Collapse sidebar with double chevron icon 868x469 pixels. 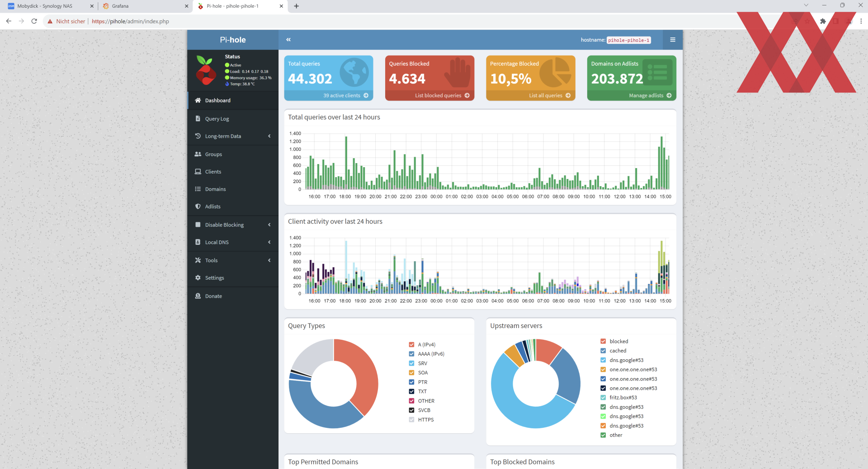[x=288, y=40]
